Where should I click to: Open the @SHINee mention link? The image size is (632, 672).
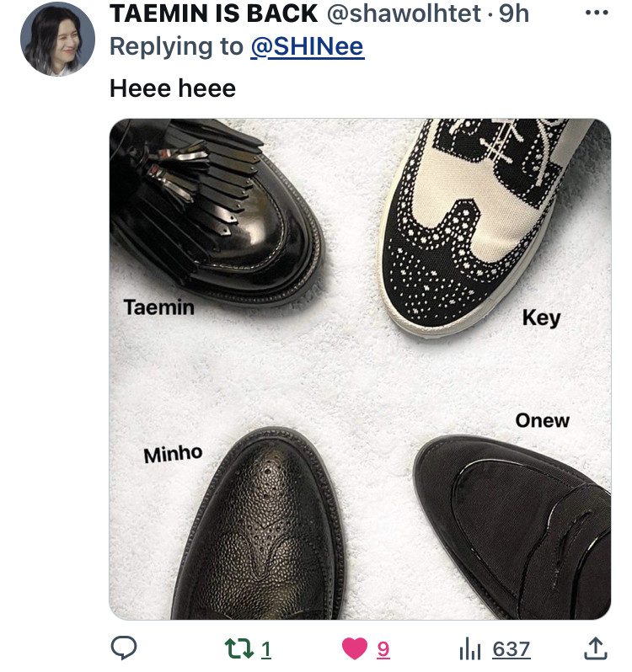click(308, 46)
